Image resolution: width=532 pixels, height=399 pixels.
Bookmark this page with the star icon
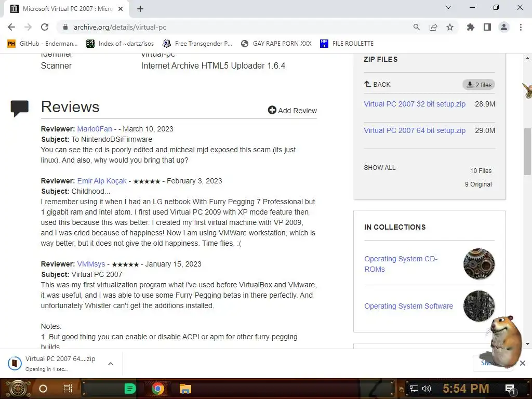450,27
